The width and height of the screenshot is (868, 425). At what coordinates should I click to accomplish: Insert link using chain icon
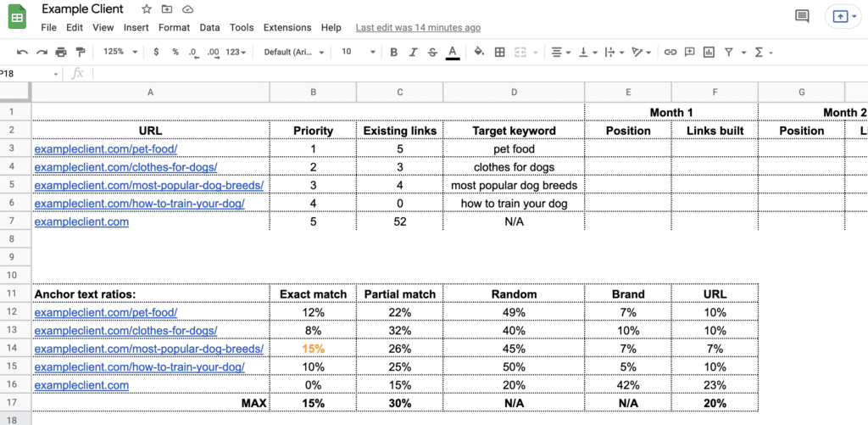tap(670, 52)
